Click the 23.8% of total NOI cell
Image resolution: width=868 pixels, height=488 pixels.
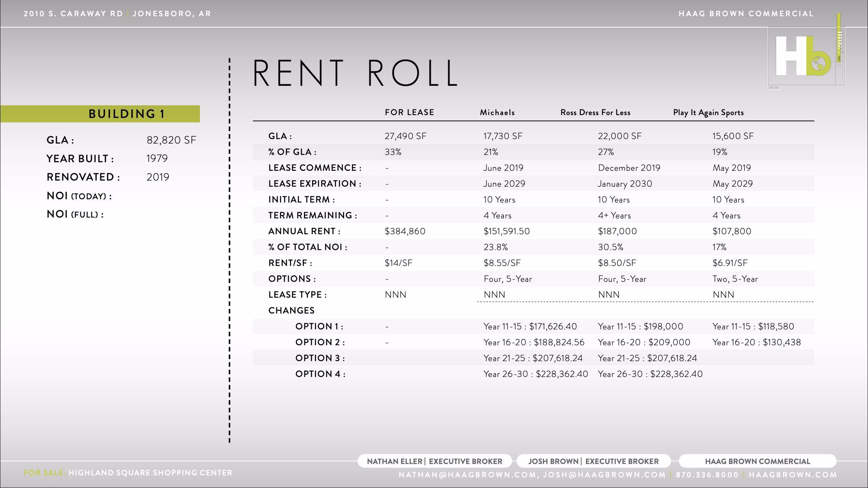click(495, 247)
